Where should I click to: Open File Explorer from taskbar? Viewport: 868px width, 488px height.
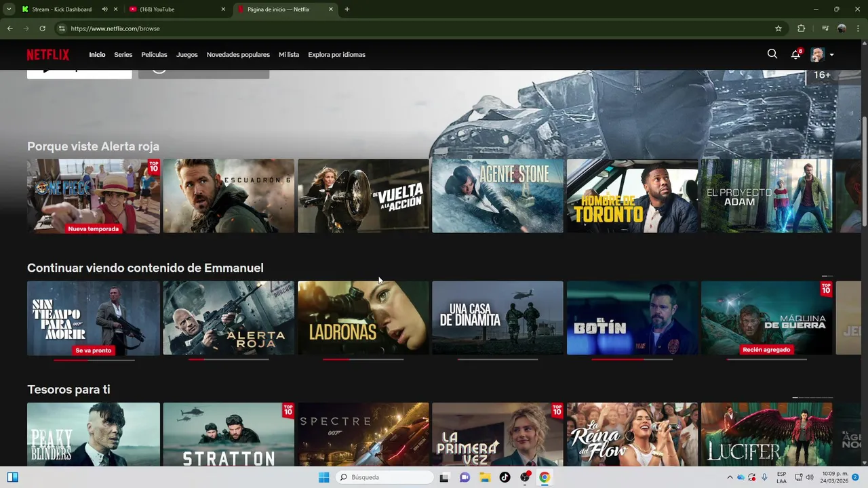[485, 477]
